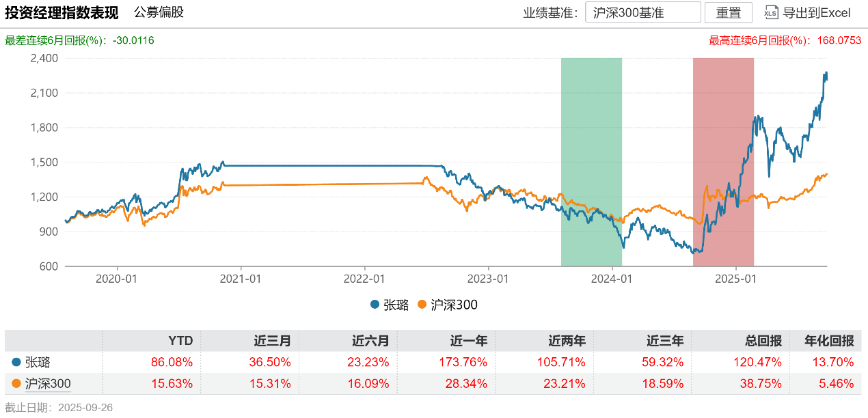Viewport: 868px width, 418px height.
Task: Click the blue 张璐 legend dot
Action: coord(375,305)
